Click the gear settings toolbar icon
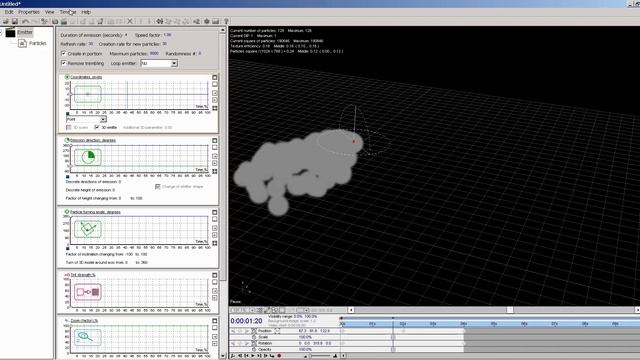 pos(207,22)
